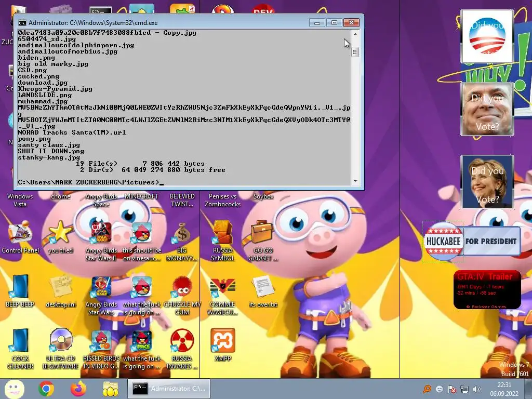Click the GTA:IV Trailer countdown gadget
This screenshot has width=532, height=399.
coord(487,289)
